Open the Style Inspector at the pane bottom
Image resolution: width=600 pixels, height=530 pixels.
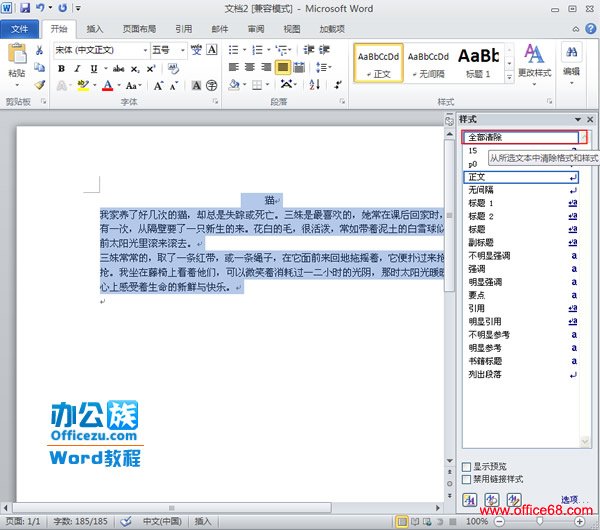click(x=490, y=499)
